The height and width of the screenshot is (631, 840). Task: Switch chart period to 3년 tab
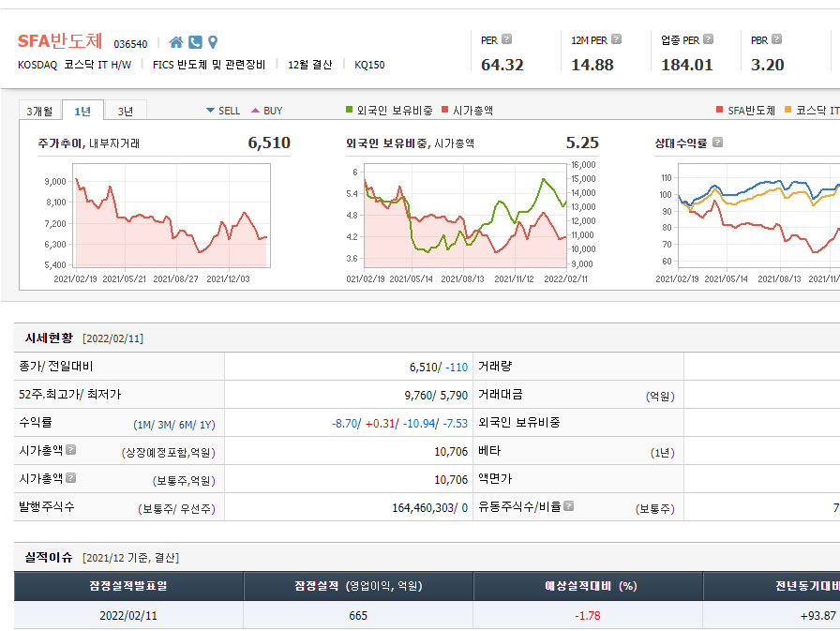pyautogui.click(x=126, y=111)
